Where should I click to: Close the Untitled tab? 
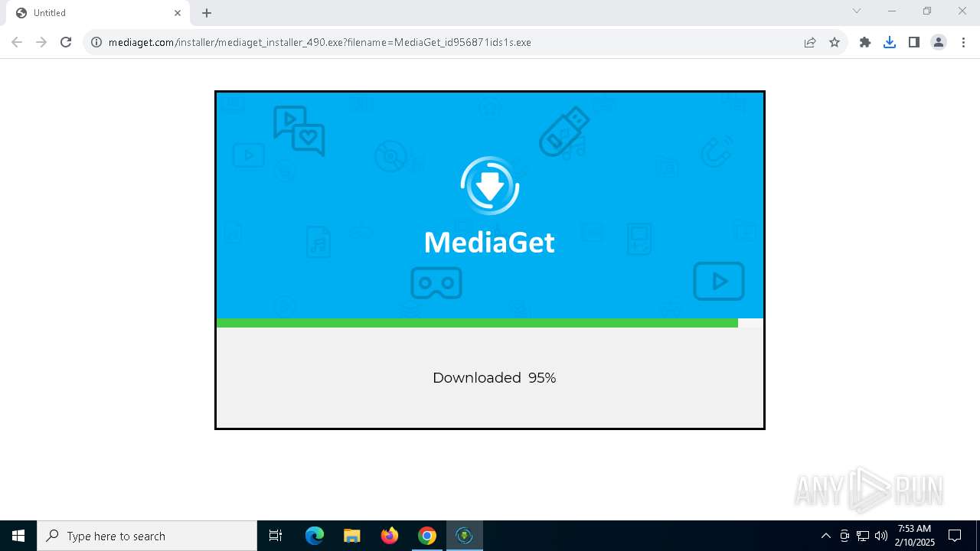(178, 13)
